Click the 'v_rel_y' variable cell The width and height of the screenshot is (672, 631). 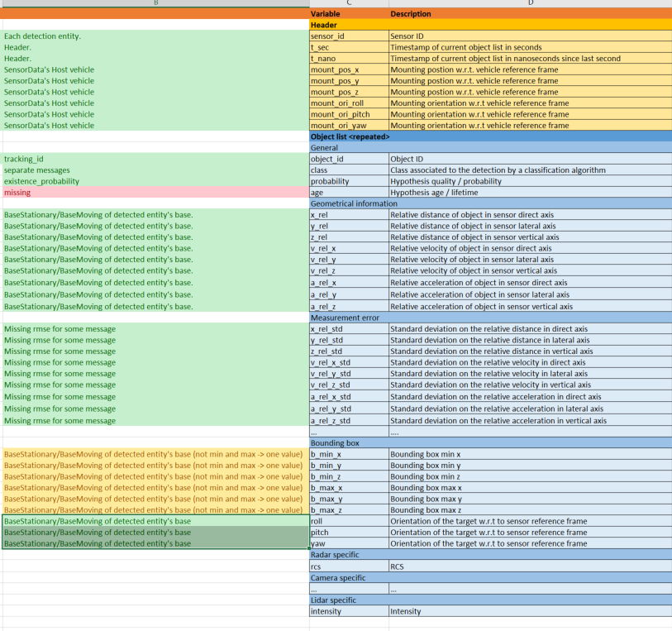pos(349,259)
